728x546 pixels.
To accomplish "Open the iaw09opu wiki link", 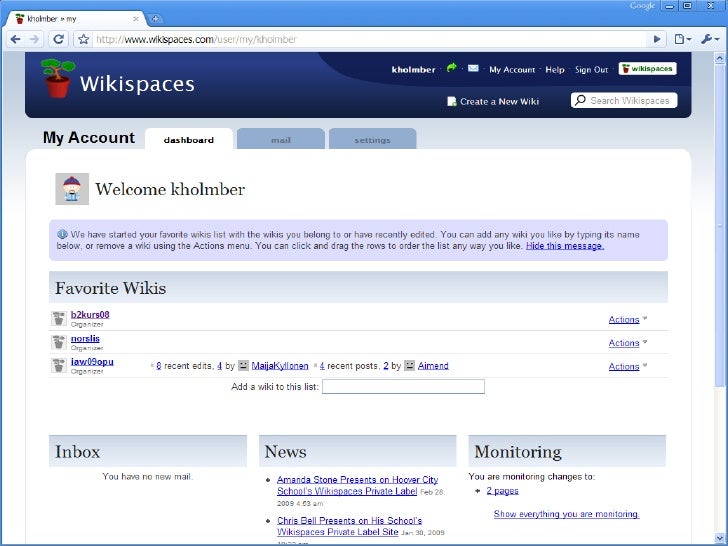I will tap(92, 361).
